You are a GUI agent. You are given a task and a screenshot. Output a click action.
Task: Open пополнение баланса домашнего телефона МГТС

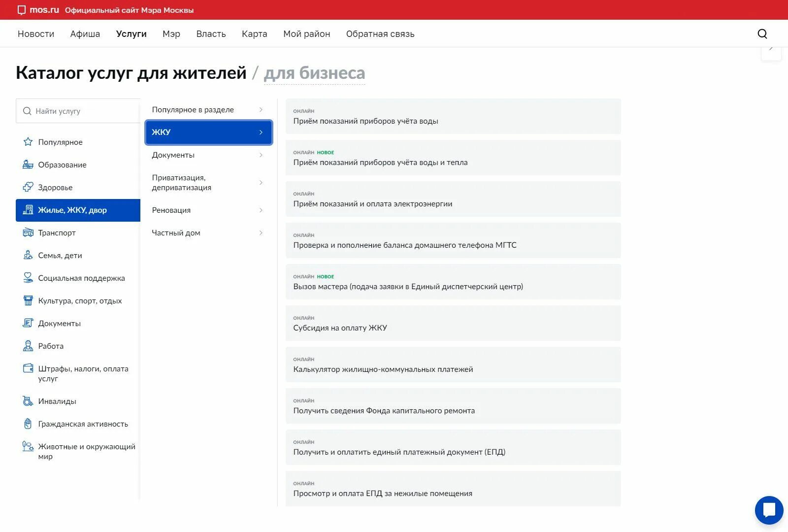click(x=453, y=240)
